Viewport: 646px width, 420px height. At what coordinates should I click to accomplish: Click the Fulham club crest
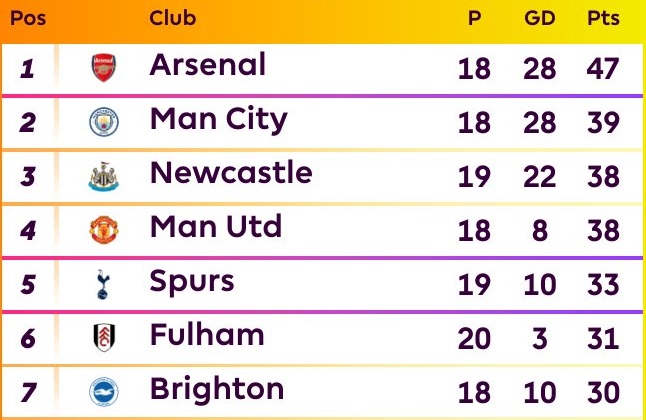coord(104,338)
